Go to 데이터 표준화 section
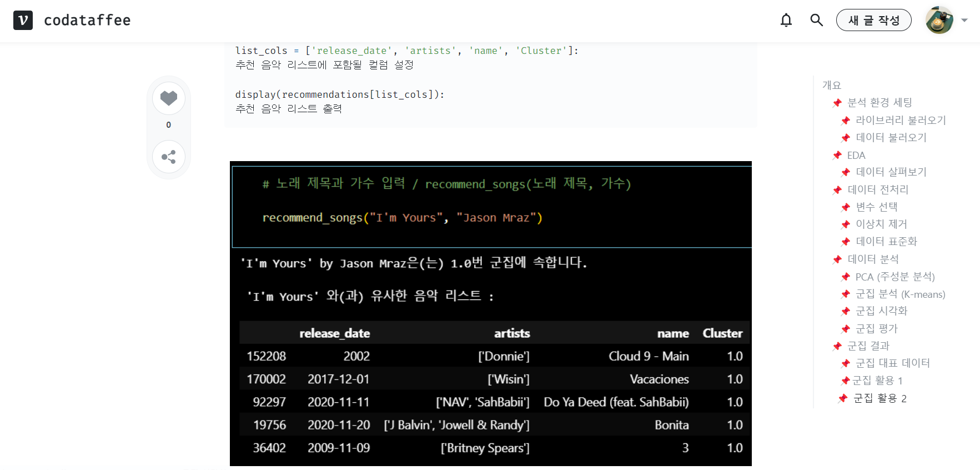Viewport: 980px width, 470px height. [x=886, y=242]
